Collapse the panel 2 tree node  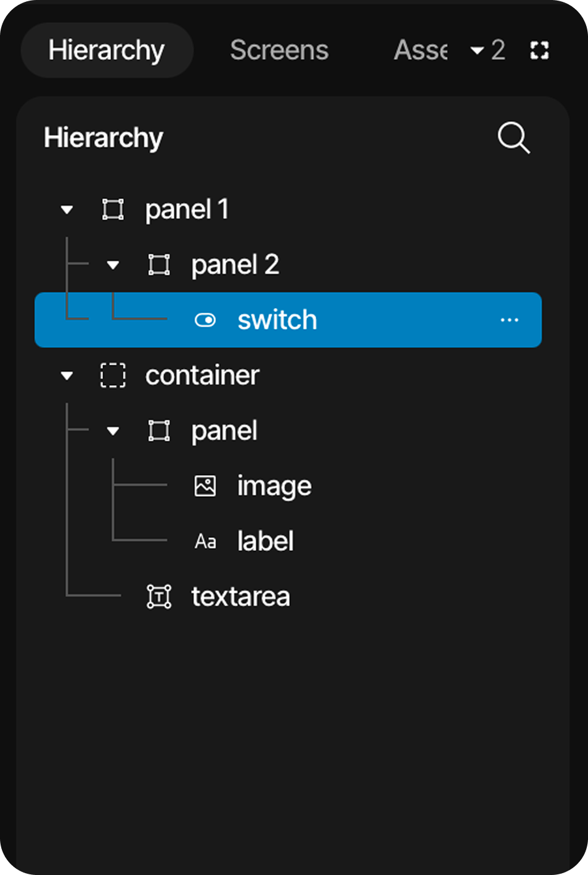coord(113,266)
